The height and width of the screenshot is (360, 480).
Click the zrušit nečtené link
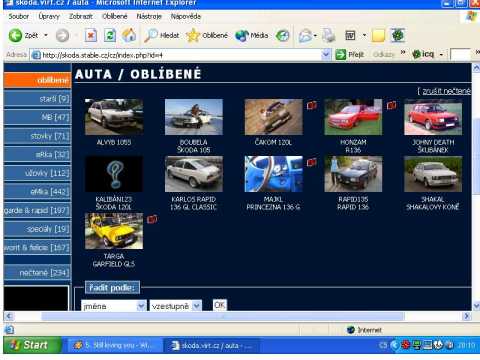pos(446,91)
